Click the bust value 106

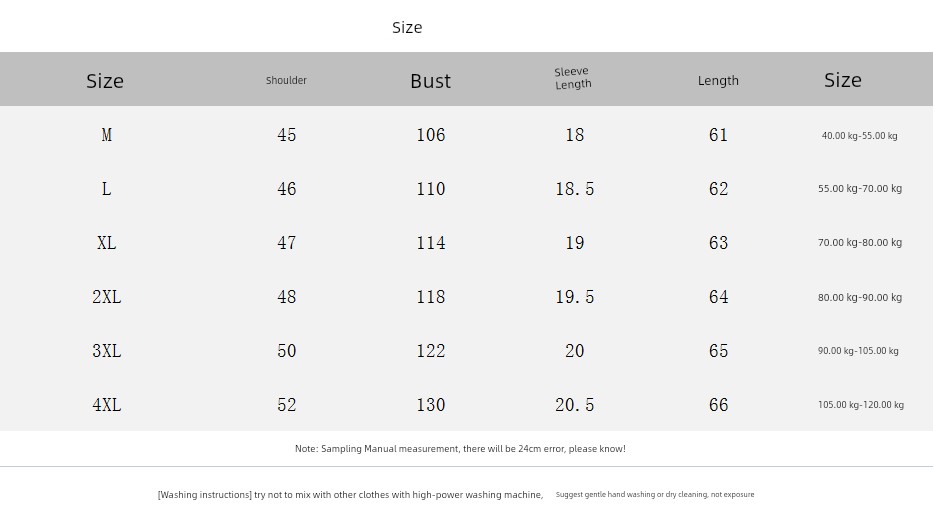point(430,135)
